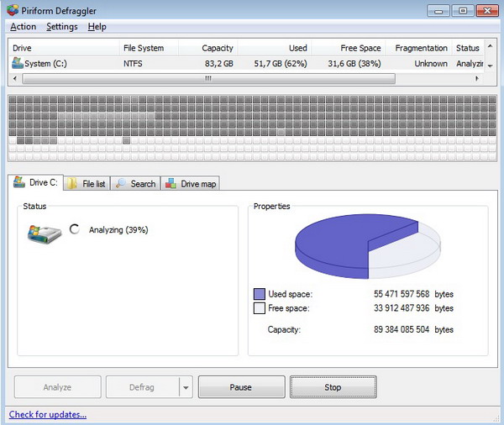Viewport: 504px width, 425px height.
Task: Click the Drive C: tab icon
Action: [x=19, y=182]
